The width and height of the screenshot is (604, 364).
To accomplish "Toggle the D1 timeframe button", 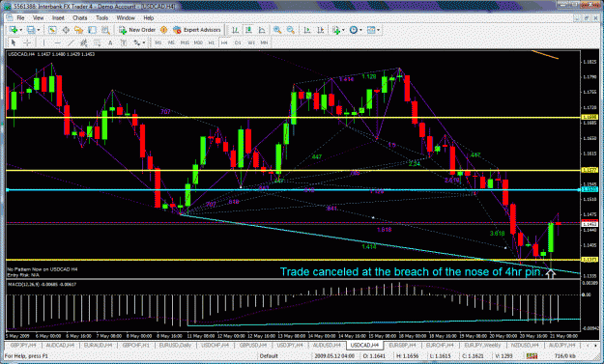I will 238,42.
